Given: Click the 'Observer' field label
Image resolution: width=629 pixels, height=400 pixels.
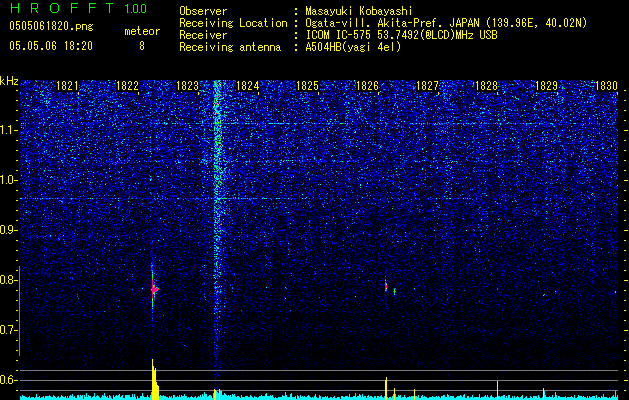Looking at the screenshot, I should click(203, 11).
